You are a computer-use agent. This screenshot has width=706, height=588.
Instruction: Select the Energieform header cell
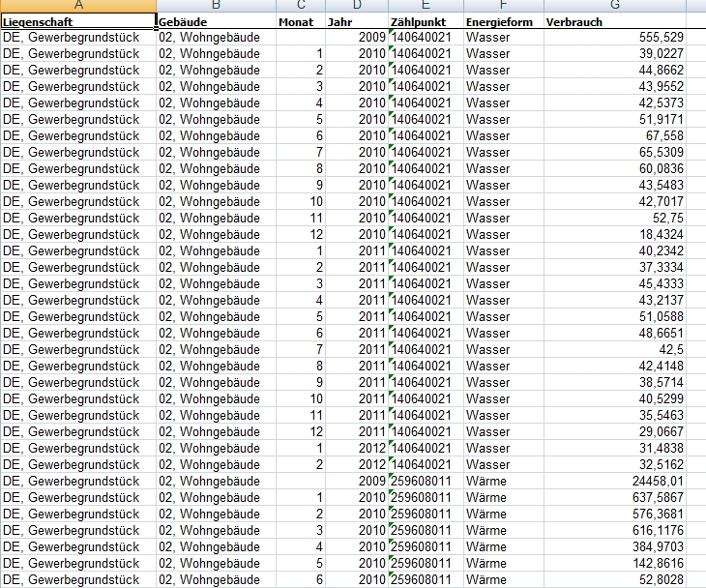click(x=502, y=21)
